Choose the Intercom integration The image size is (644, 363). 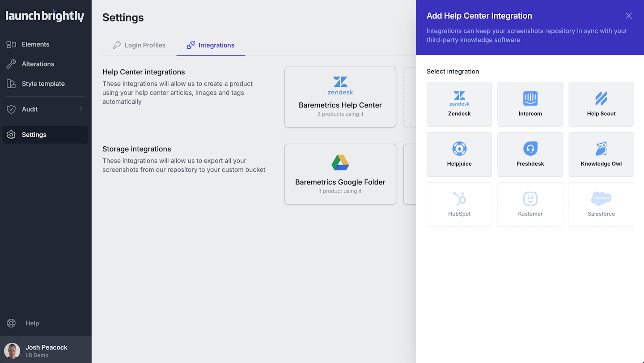tap(530, 104)
